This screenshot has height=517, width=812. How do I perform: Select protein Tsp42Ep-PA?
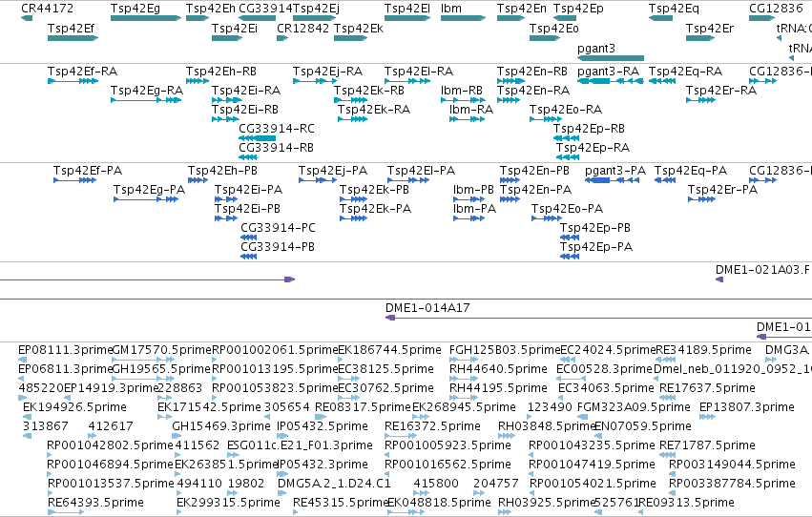point(570,257)
